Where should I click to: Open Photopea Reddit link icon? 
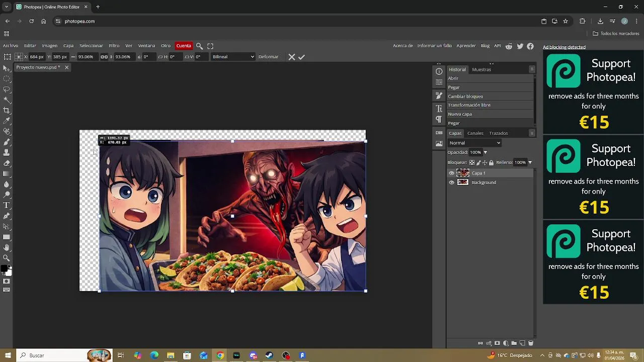pos(509,46)
